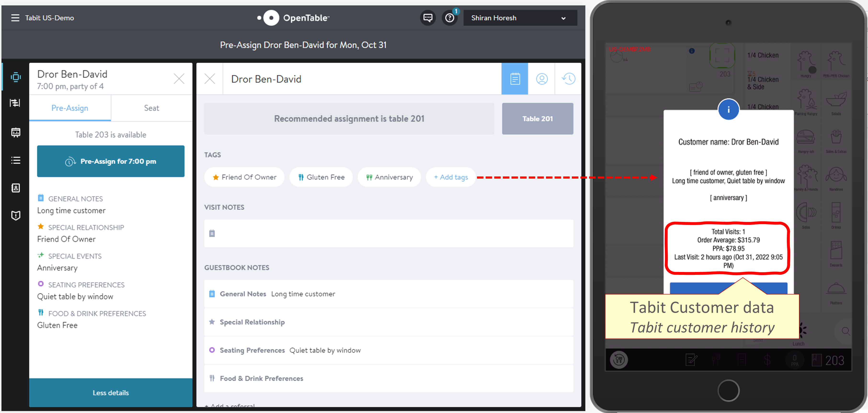The height and width of the screenshot is (413, 868).
Task: Toggle the Friend Of Owner tag
Action: (244, 177)
